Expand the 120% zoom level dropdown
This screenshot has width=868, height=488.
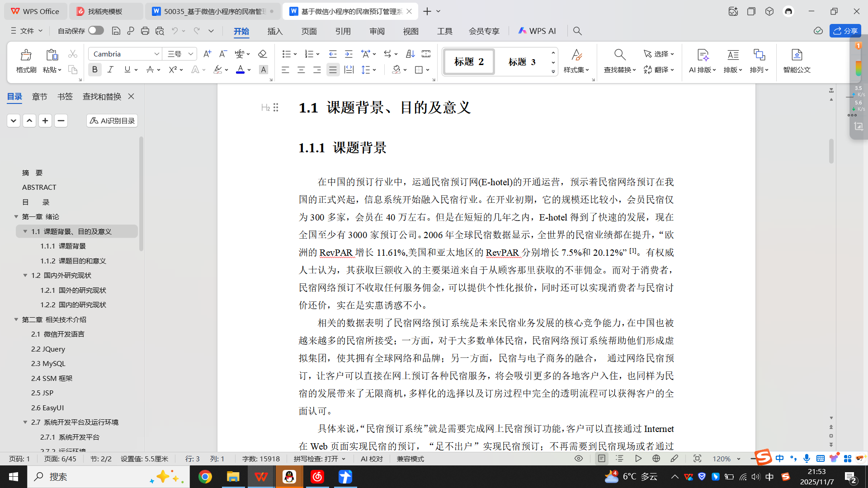click(x=739, y=459)
